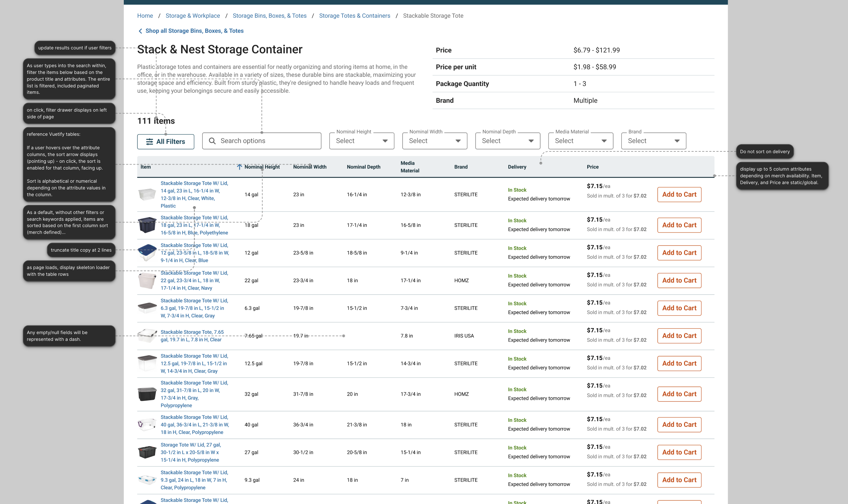Click Storage & Workplace breadcrumb link

tap(192, 16)
